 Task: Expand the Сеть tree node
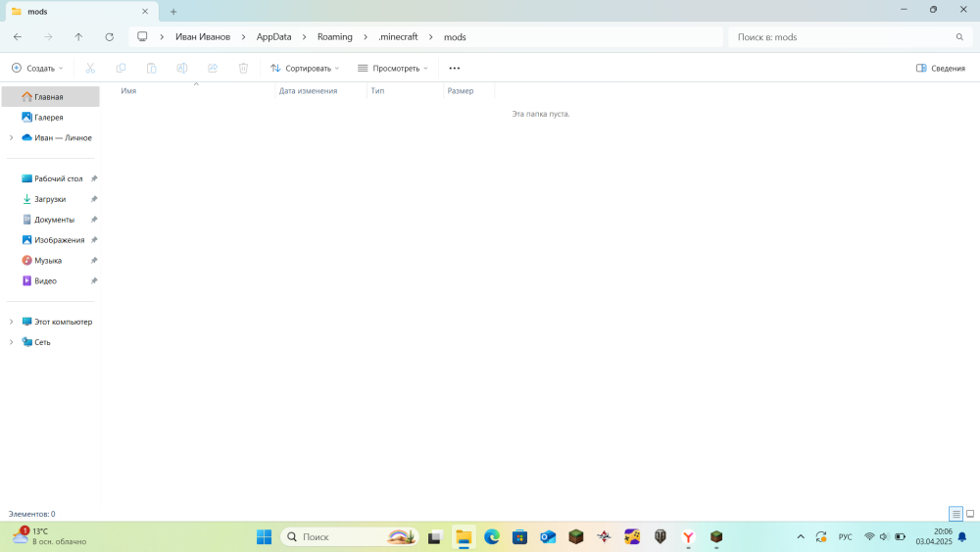11,342
